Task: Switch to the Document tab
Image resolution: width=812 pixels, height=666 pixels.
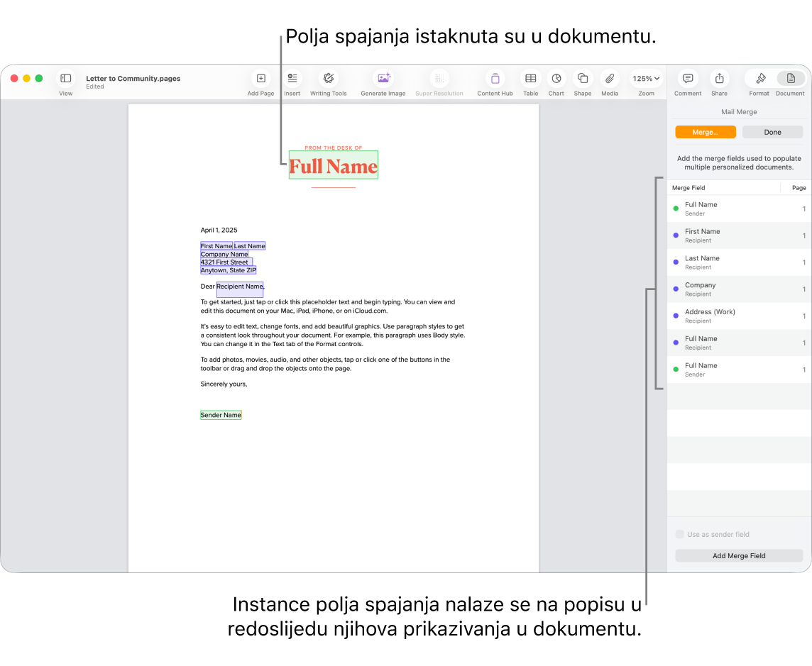Action: (x=790, y=79)
